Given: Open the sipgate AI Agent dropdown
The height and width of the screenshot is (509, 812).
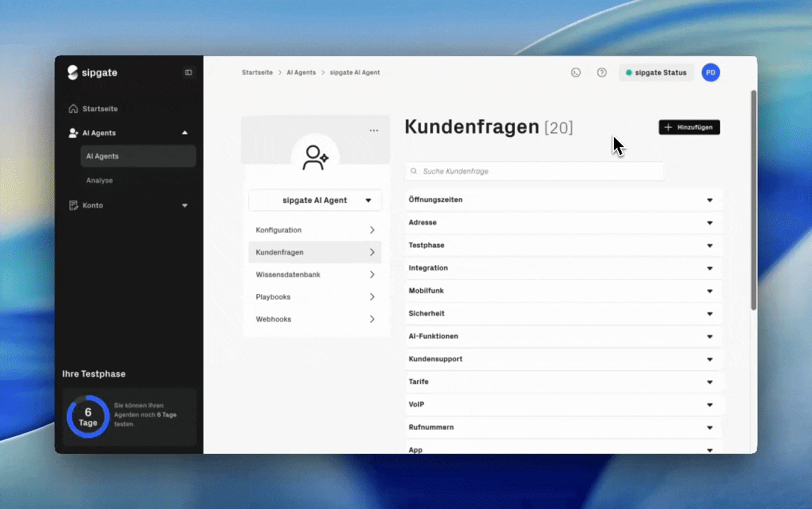Looking at the screenshot, I should coord(315,200).
